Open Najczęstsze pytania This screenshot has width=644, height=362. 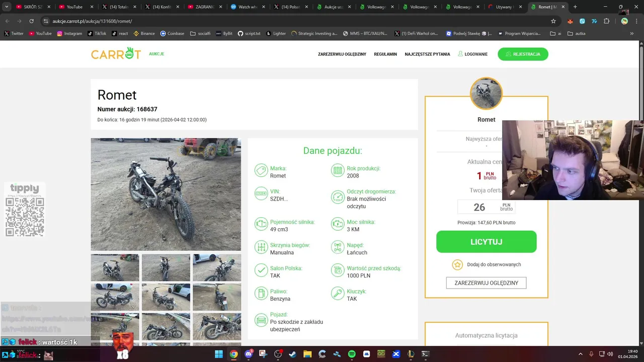pyautogui.click(x=427, y=54)
